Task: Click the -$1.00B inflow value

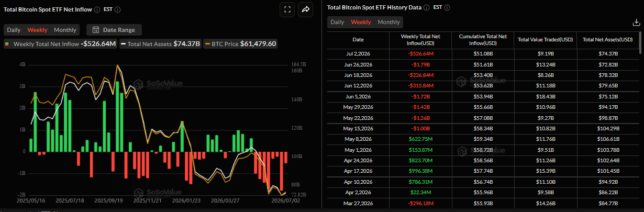Action: (x=420, y=129)
